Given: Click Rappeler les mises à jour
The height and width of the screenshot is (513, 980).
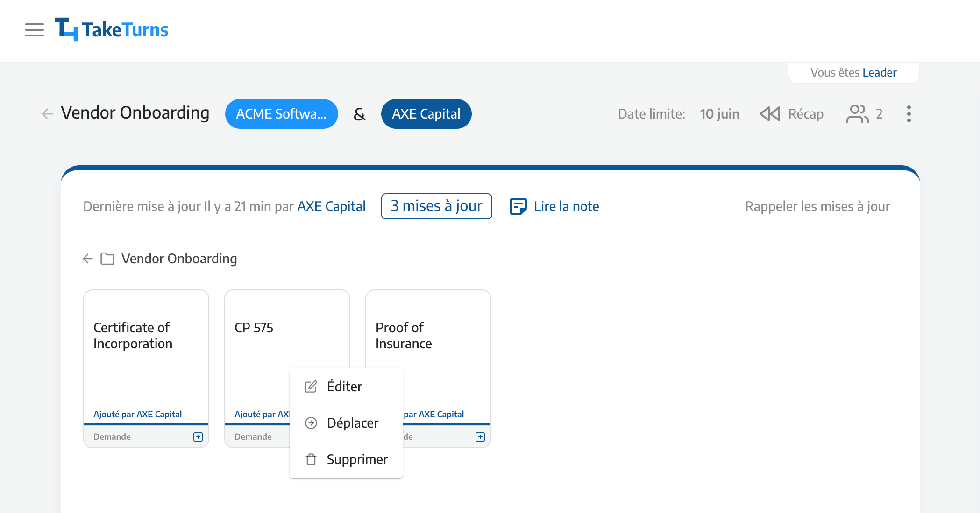Looking at the screenshot, I should (x=817, y=206).
